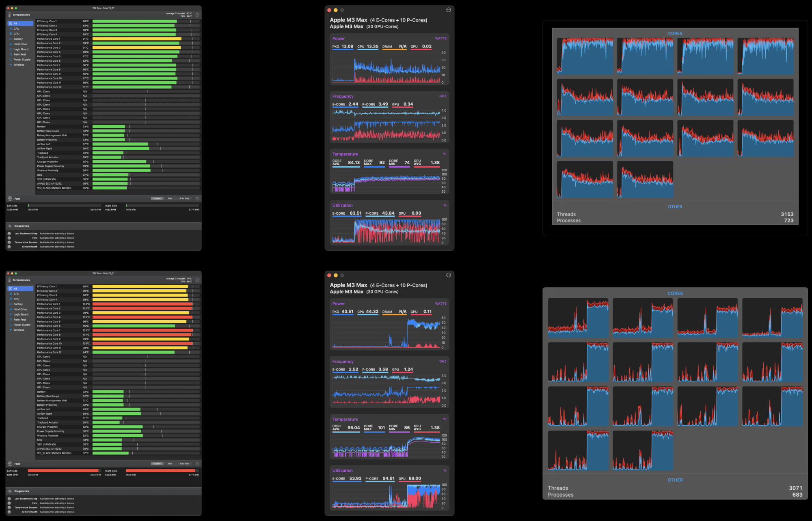Click the thermometer icon in lower TG Pro header
Image resolution: width=812 pixels, height=521 pixels.
tap(10, 280)
